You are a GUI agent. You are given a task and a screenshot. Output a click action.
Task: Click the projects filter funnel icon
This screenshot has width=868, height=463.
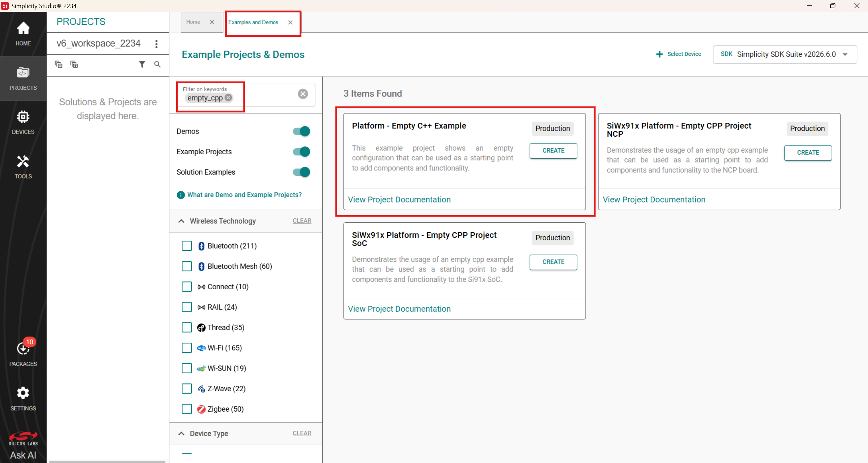click(x=142, y=64)
